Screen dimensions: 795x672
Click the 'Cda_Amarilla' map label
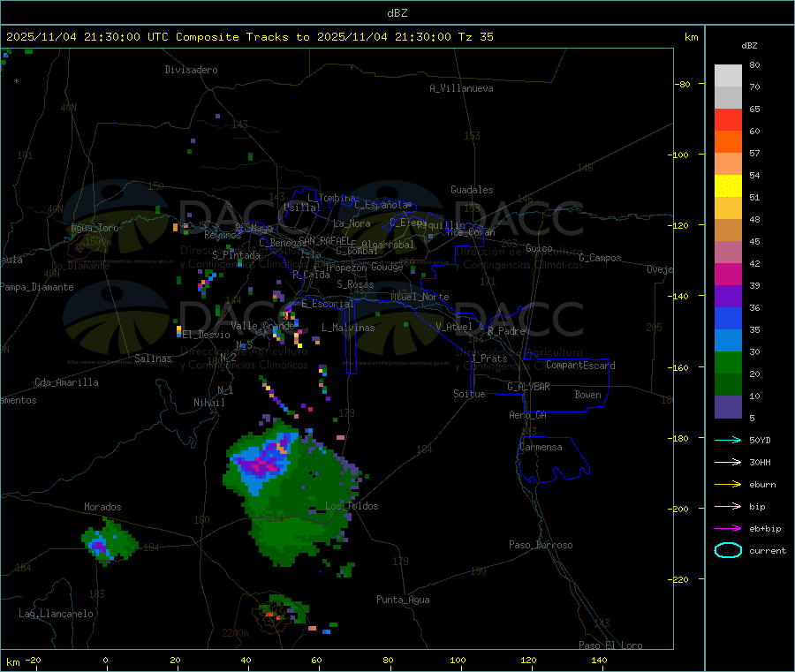point(66,382)
